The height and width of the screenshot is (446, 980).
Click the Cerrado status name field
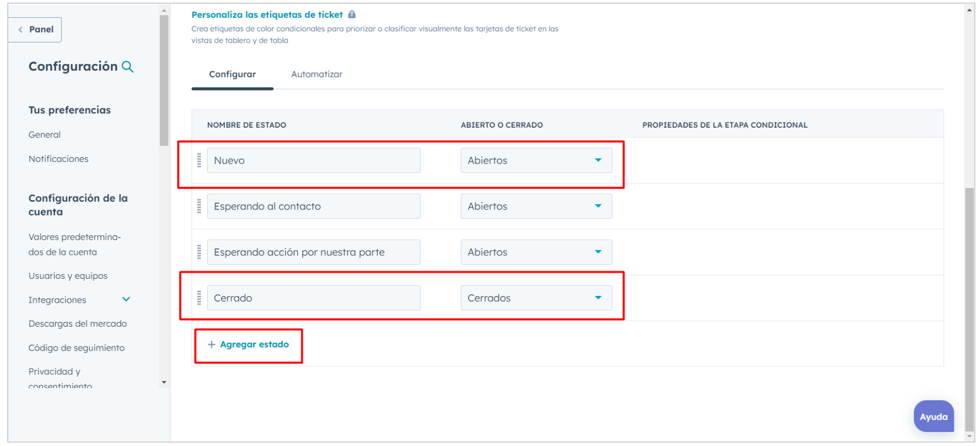(x=313, y=298)
